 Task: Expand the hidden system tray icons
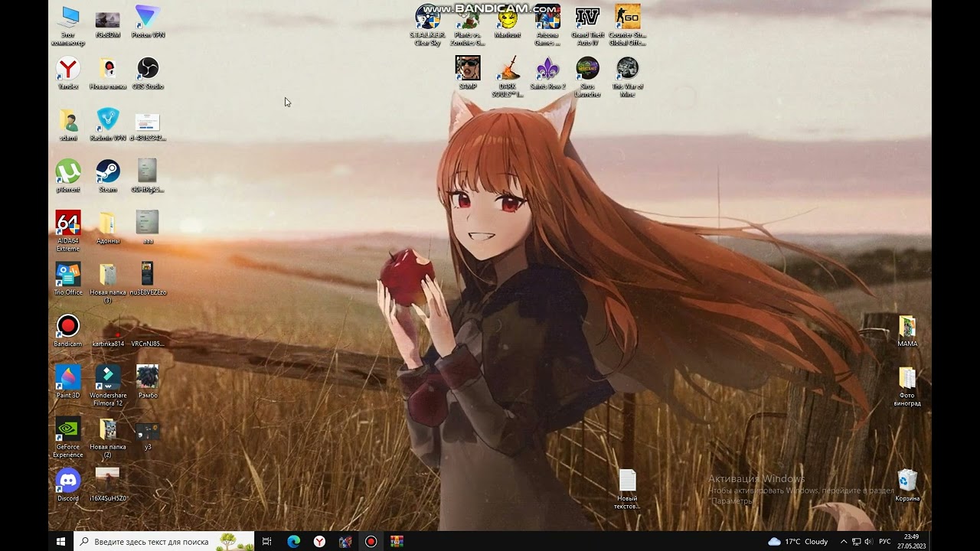[844, 541]
